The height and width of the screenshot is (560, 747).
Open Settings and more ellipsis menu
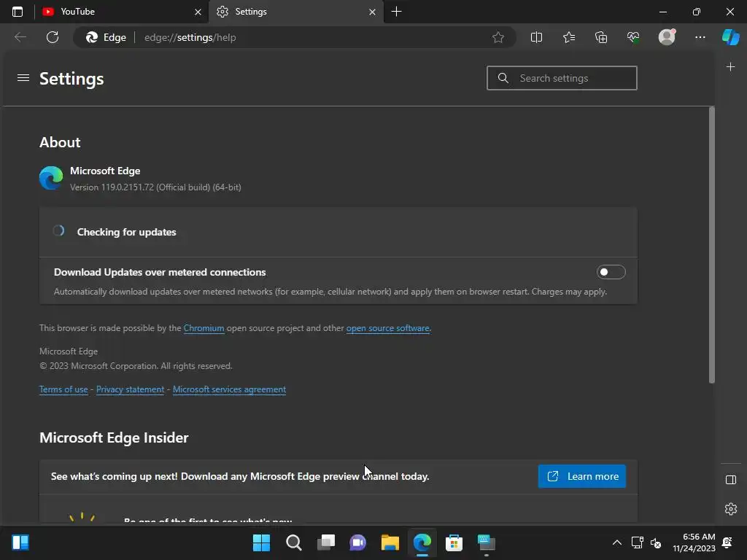click(700, 37)
